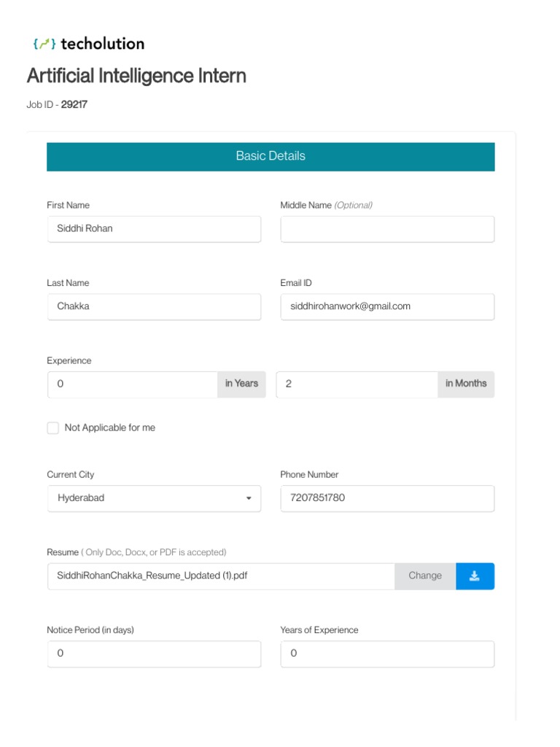Check the Not Applicable for me box
This screenshot has height=747, width=560.
[53, 428]
